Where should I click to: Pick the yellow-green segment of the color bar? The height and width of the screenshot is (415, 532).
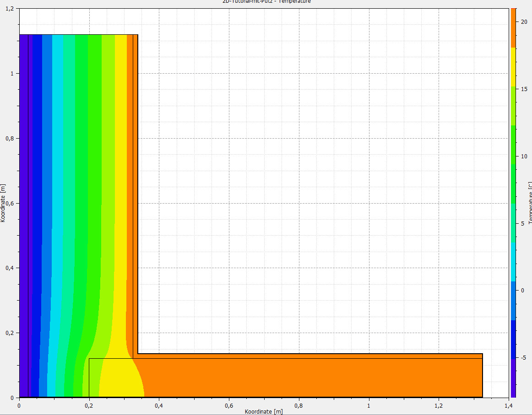pyautogui.click(x=513, y=106)
